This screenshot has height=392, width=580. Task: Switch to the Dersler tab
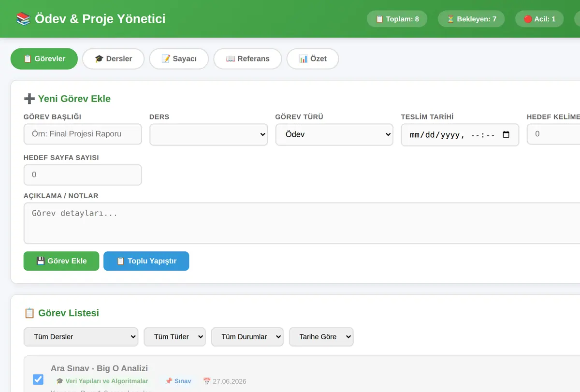pyautogui.click(x=114, y=58)
